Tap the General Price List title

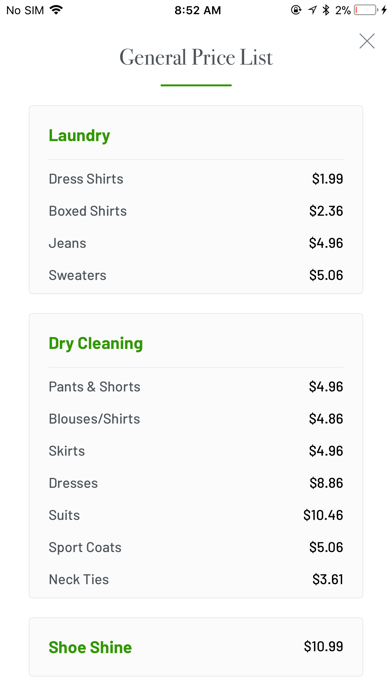click(196, 58)
